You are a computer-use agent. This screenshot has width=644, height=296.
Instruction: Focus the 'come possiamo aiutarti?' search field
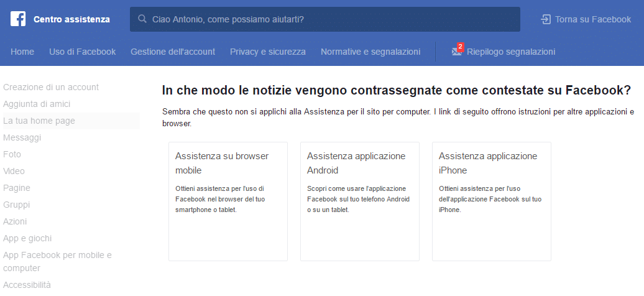tap(325, 19)
